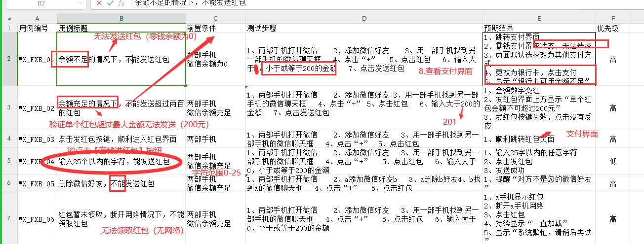
Task: Click the header cell 预期结果
Action: point(539,28)
